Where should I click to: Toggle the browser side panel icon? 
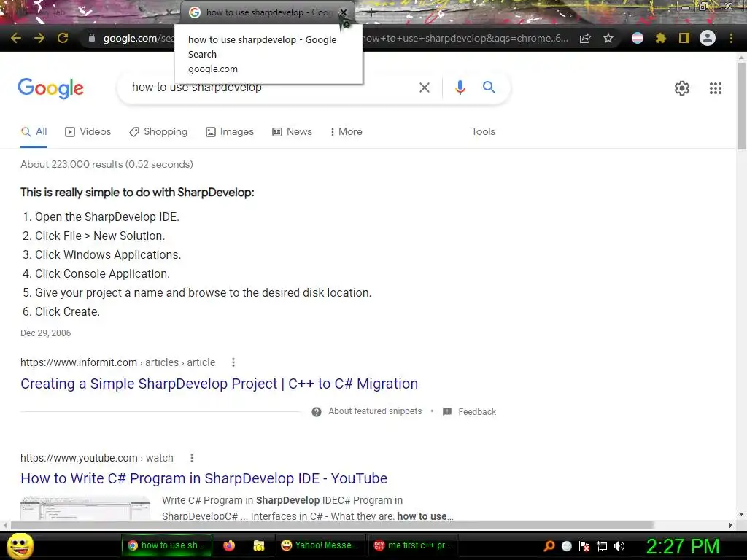click(x=684, y=38)
